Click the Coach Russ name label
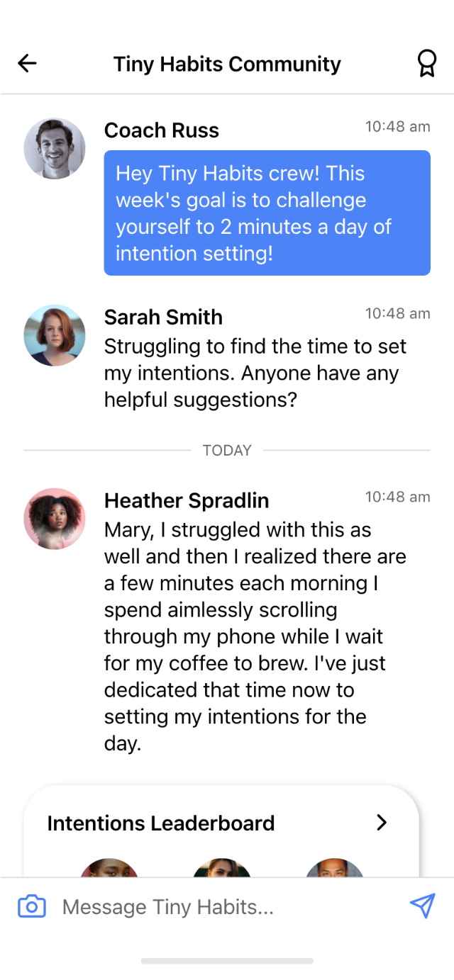Screen dimensions: 454x980 tap(162, 130)
